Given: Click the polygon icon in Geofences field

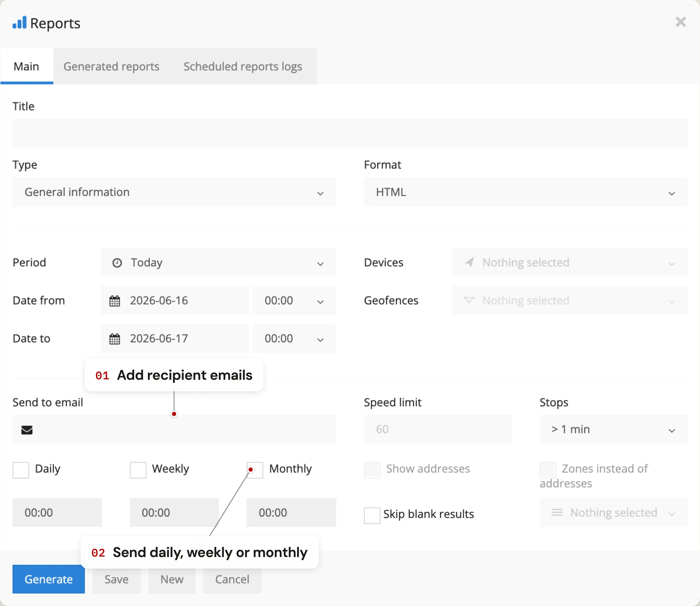Looking at the screenshot, I should tap(469, 300).
